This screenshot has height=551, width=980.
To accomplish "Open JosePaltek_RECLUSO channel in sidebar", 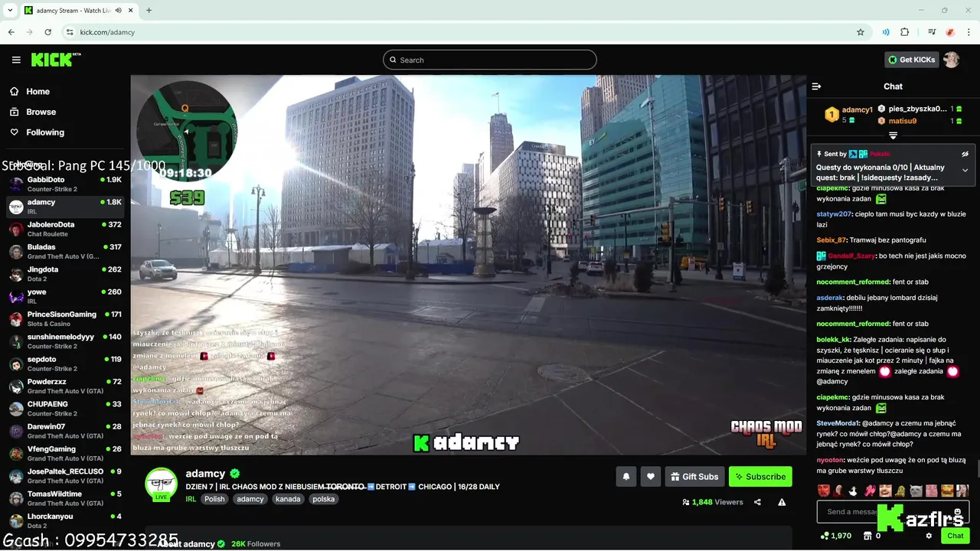I will click(x=65, y=475).
